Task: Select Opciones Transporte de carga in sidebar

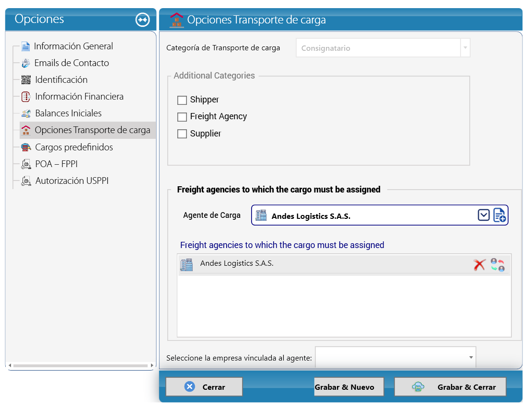Action: (88, 130)
